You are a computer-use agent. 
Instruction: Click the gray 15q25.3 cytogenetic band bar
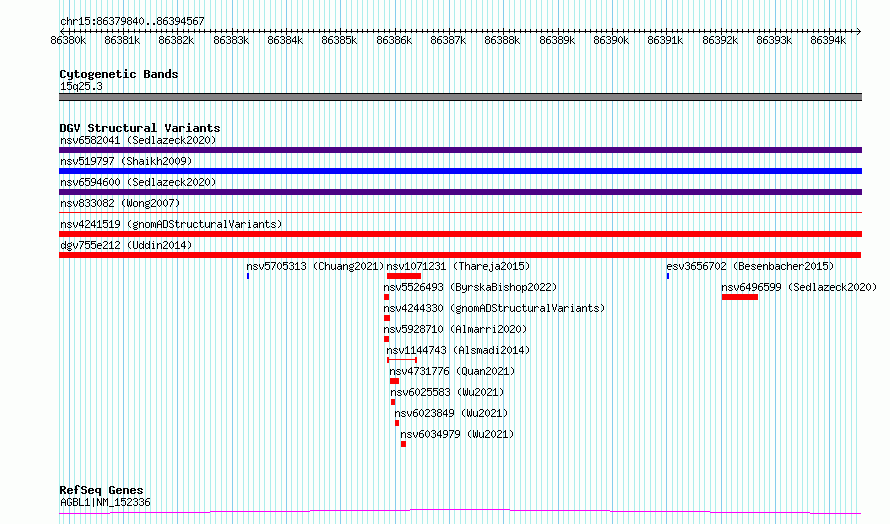[460, 97]
